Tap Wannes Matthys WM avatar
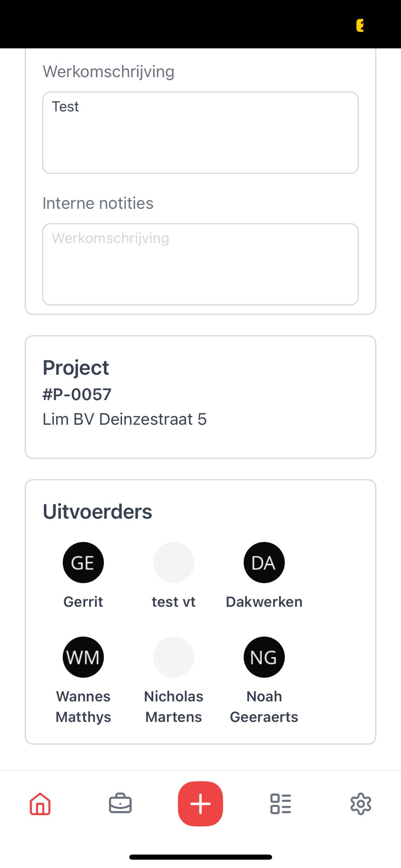The height and width of the screenshot is (868, 401). [83, 657]
